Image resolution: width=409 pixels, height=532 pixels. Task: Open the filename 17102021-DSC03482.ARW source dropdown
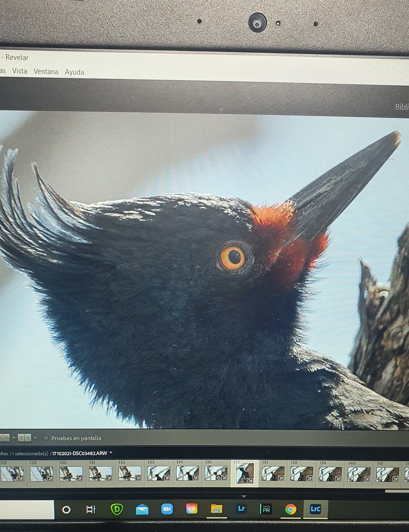pyautogui.click(x=82, y=453)
